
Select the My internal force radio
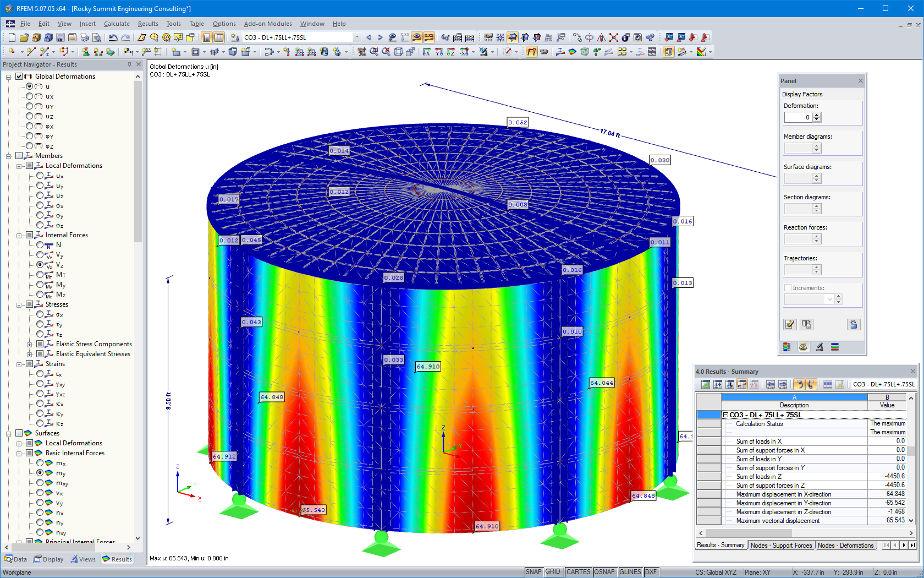[40, 285]
